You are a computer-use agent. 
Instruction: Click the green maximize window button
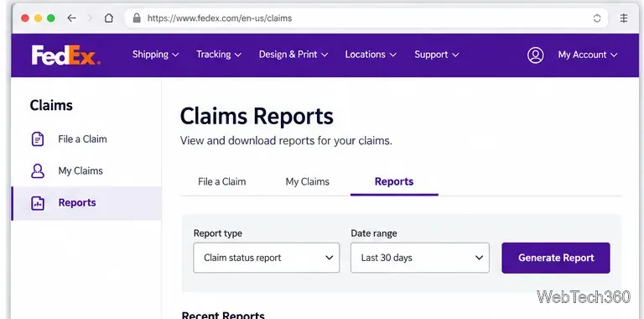point(51,18)
